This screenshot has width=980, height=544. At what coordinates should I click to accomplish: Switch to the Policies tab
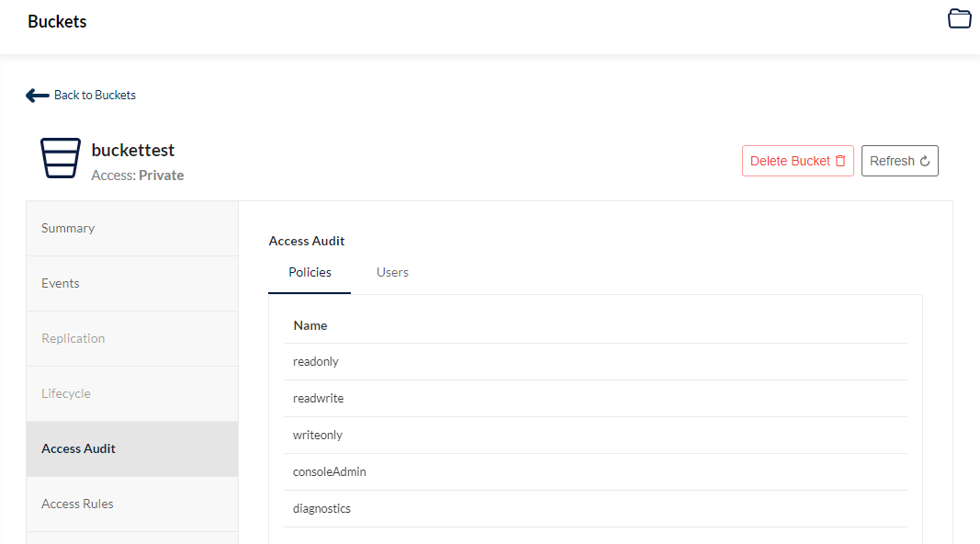pyautogui.click(x=310, y=273)
